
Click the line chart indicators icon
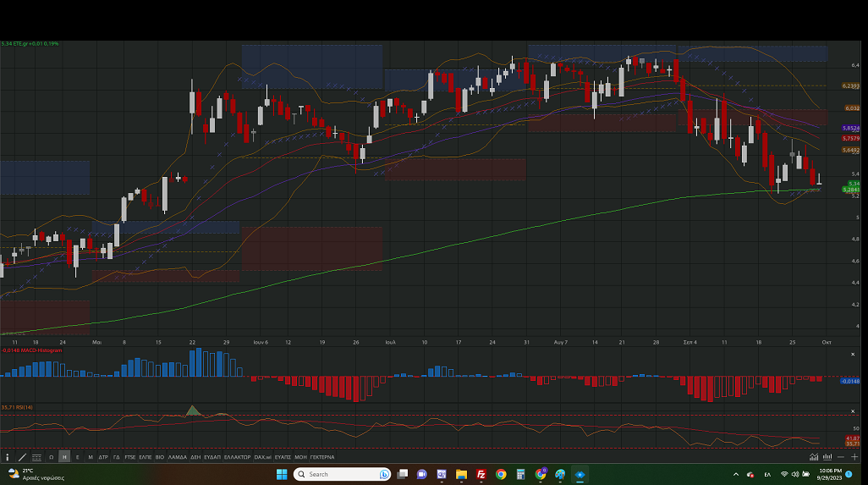click(814, 457)
